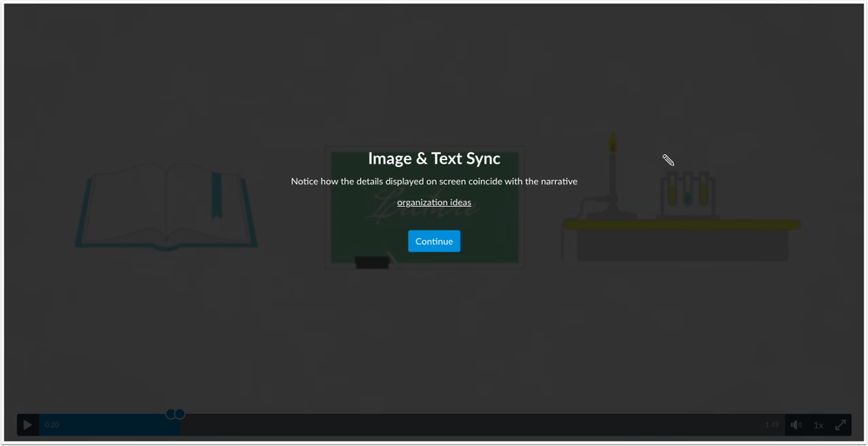Enter fullscreen with the expand arrows icon

[840, 425]
